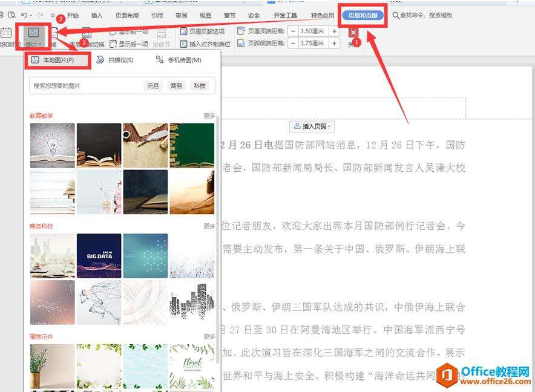This screenshot has width=535, height=392.
Task: Increase header top margin with plus button
Action: click(x=333, y=31)
